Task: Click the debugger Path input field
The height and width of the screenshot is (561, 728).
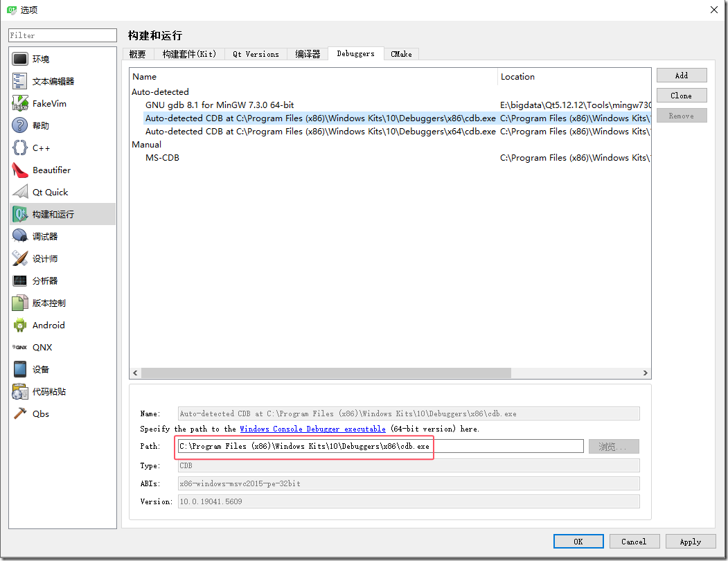Action: [x=381, y=446]
